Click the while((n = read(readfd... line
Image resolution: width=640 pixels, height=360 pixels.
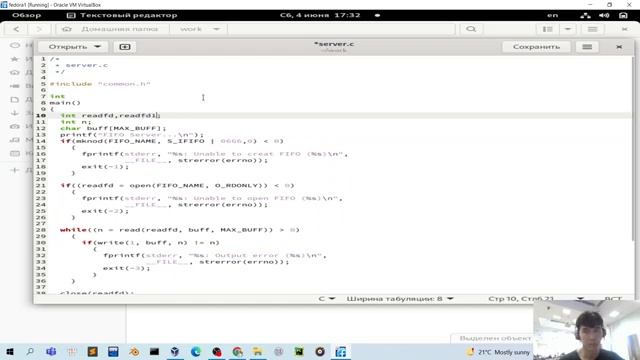pyautogui.click(x=180, y=230)
